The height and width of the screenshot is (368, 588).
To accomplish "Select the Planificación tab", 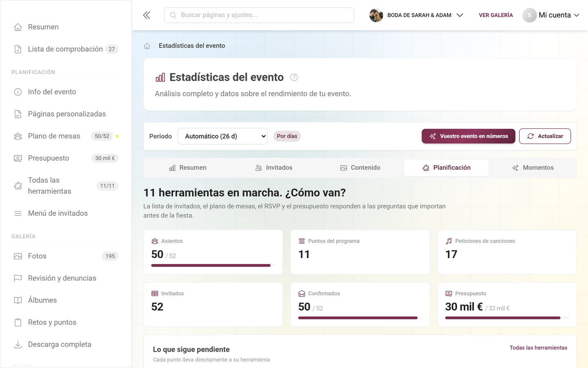I will point(446,168).
